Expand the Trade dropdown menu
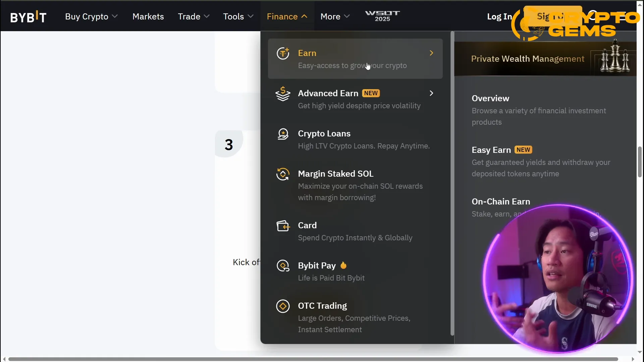 [194, 16]
